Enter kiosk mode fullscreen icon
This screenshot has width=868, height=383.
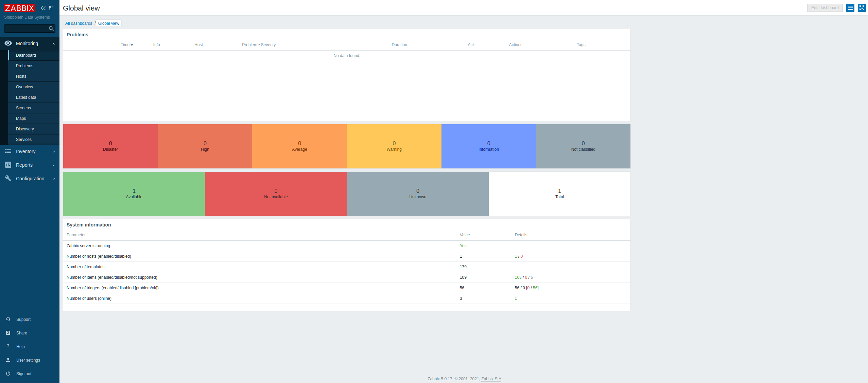coord(862,8)
